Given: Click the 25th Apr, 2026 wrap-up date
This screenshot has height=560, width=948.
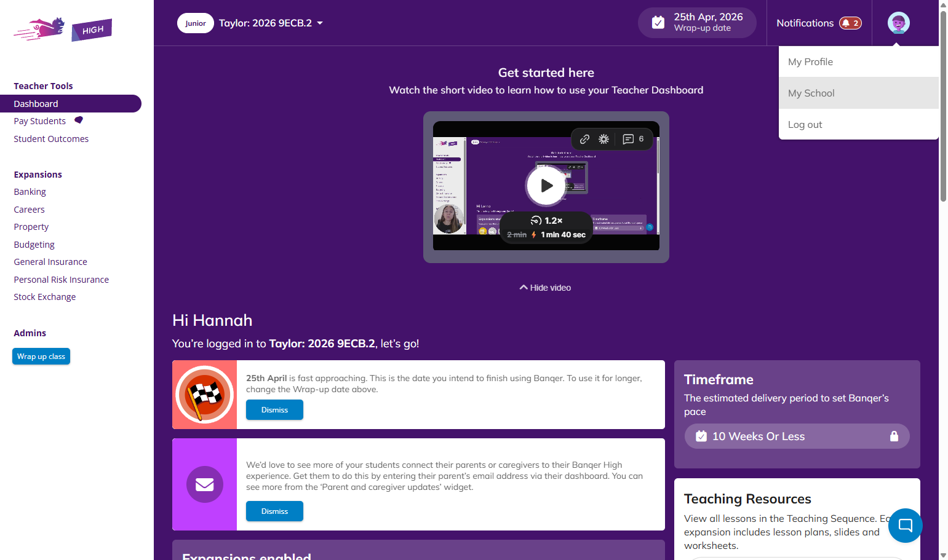Looking at the screenshot, I should pyautogui.click(x=697, y=23).
